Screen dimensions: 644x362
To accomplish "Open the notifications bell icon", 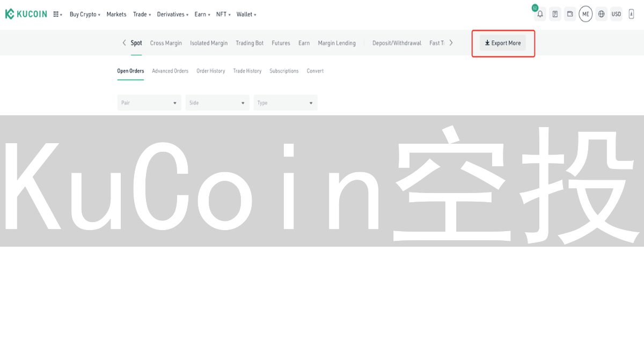I will click(x=540, y=14).
